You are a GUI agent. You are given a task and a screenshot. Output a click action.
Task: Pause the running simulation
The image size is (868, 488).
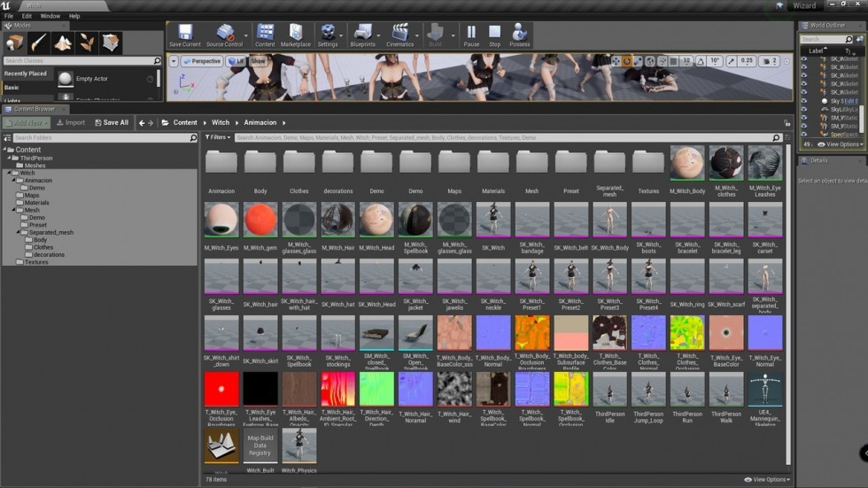(471, 34)
